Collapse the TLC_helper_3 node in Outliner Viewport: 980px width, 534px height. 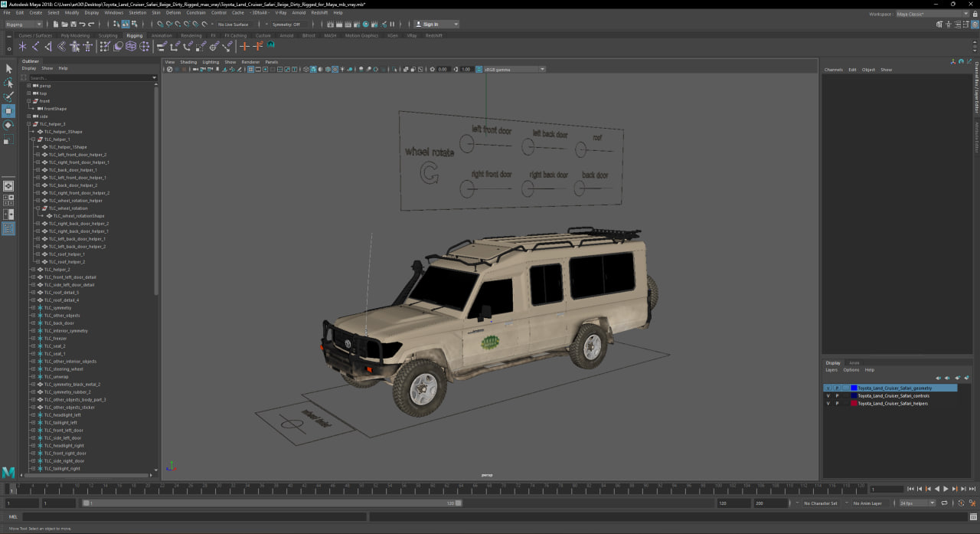29,124
